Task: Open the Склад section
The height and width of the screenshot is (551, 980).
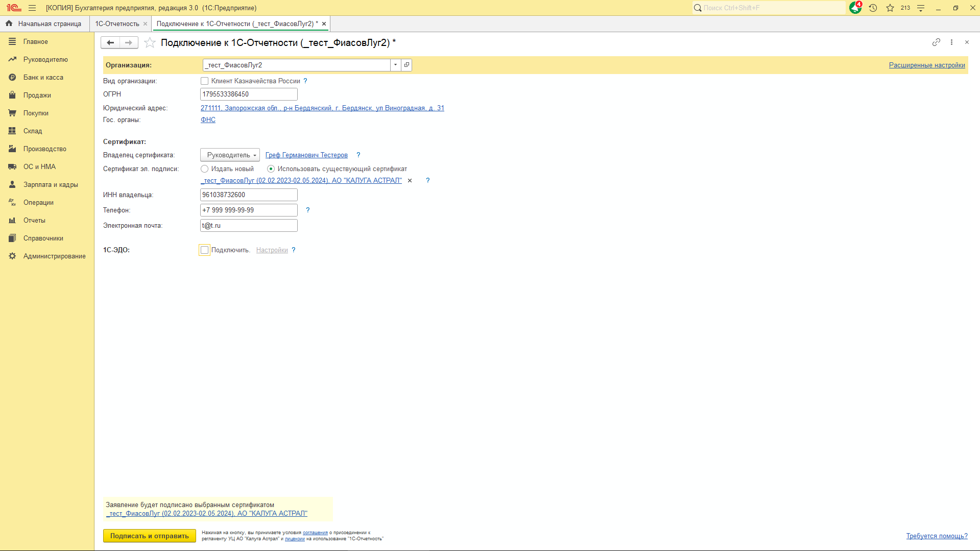Action: click(47, 131)
